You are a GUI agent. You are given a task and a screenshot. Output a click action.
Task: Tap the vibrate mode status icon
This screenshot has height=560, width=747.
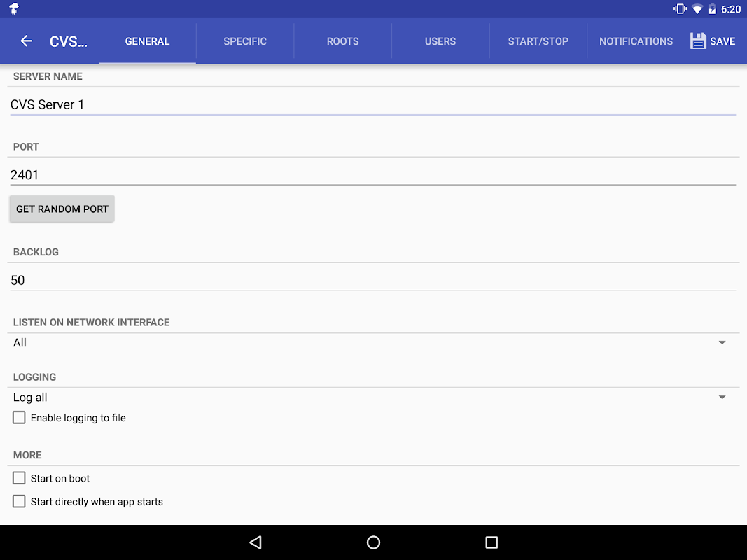[680, 8]
